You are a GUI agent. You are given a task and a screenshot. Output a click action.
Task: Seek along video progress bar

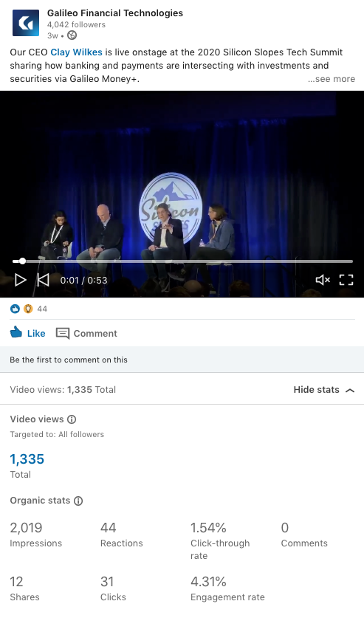coord(182,261)
